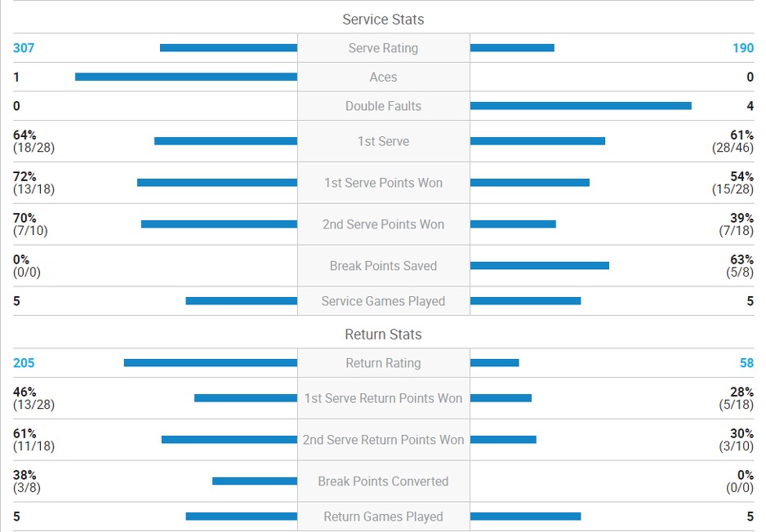Click the Serve Rating row label
Viewport: 766px width, 532px height.
pyautogui.click(x=383, y=48)
